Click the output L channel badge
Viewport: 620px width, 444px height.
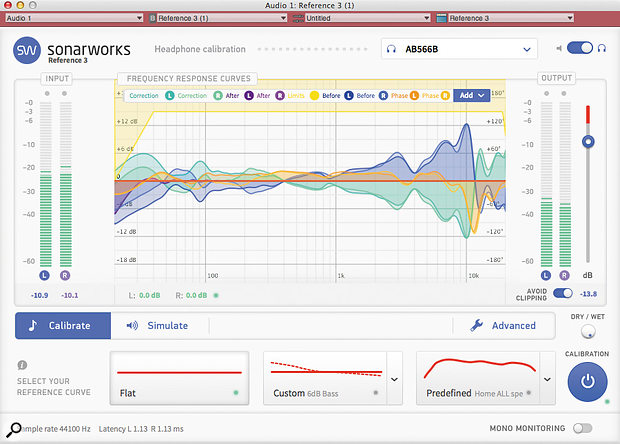click(x=546, y=276)
